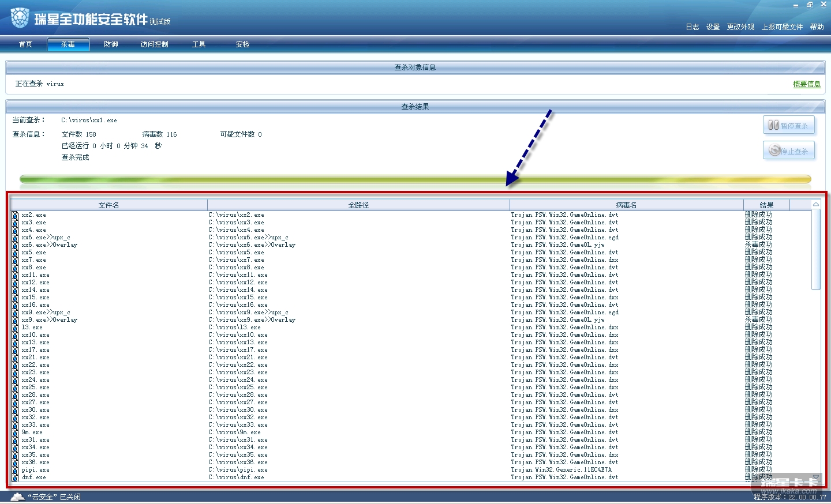The width and height of the screenshot is (831, 504).
Task: Click the path C:\virus\xx24.exe
Action: [x=238, y=380]
